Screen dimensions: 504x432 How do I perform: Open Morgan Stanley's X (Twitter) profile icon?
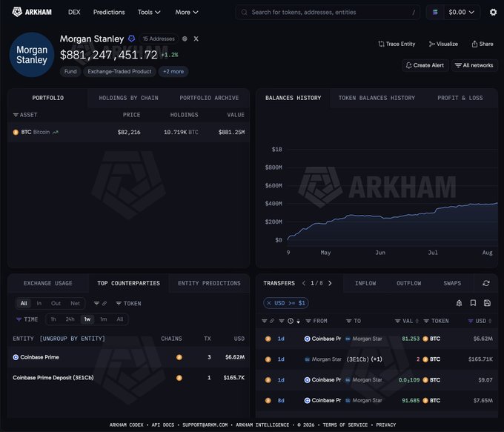click(196, 39)
